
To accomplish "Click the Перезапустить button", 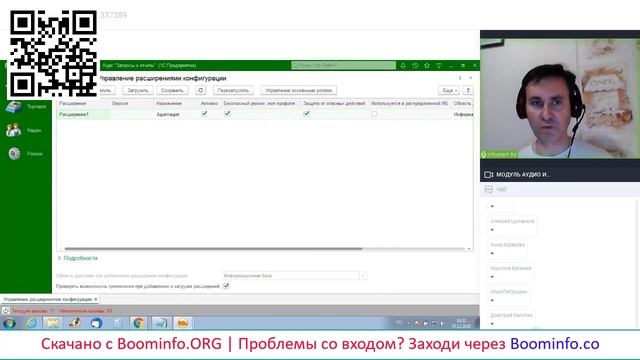I will pyautogui.click(x=233, y=90).
